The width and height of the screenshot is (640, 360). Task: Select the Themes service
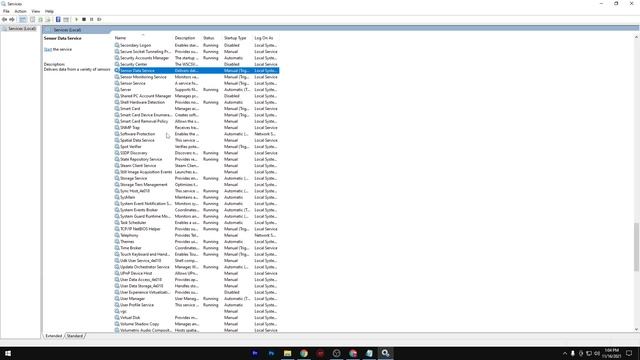pos(197,242)
